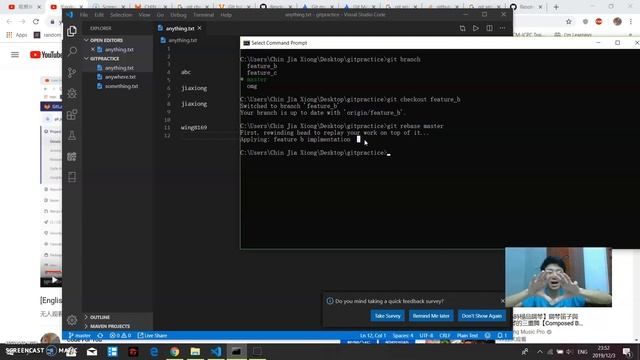Click the Plain Text language mode entry
The image size is (640, 360).
(x=467, y=336)
